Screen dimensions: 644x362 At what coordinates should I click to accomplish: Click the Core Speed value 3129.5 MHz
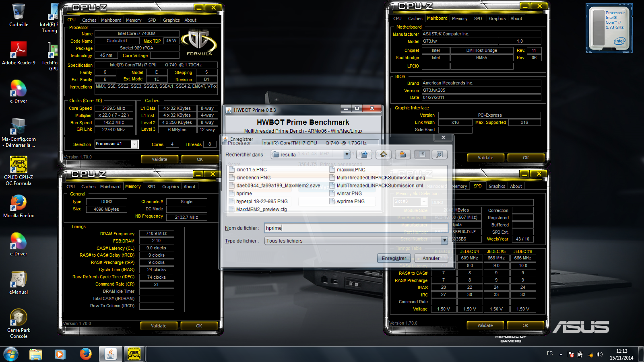pos(114,108)
